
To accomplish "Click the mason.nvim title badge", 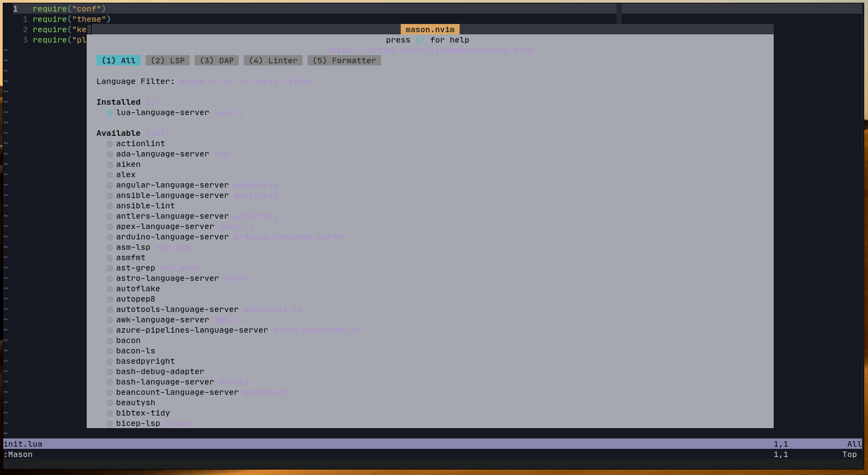I will 430,29.
